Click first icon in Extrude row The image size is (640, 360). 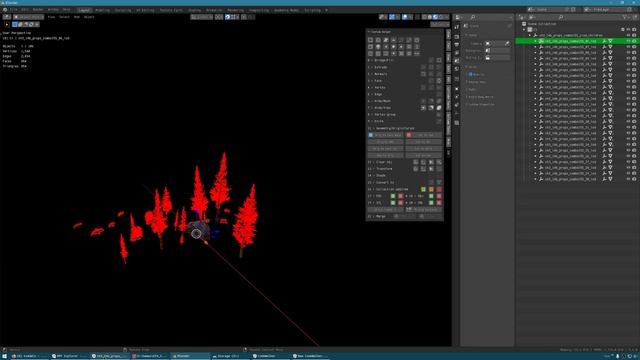click(x=423, y=67)
